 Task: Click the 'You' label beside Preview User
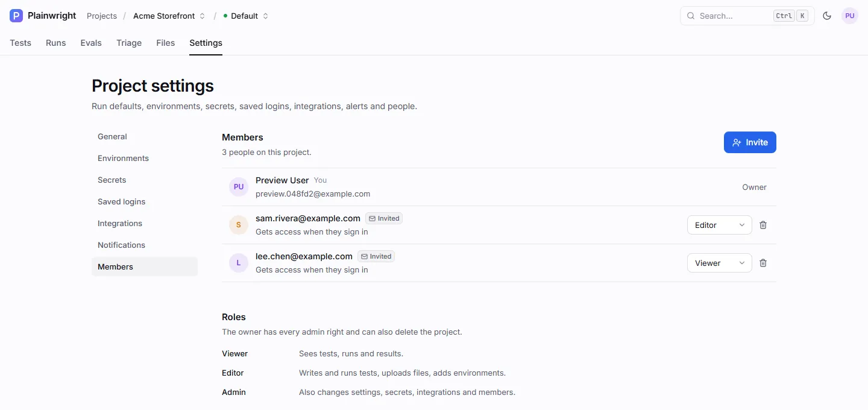pos(320,180)
